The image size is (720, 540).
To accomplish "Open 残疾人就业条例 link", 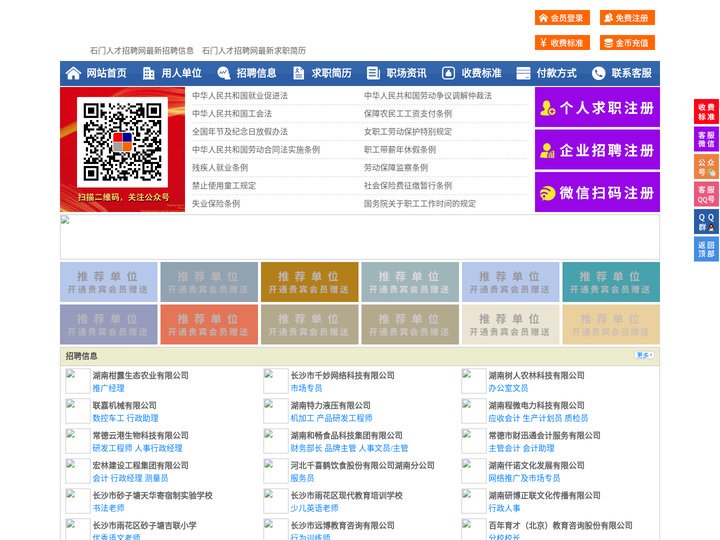I will (x=220, y=168).
